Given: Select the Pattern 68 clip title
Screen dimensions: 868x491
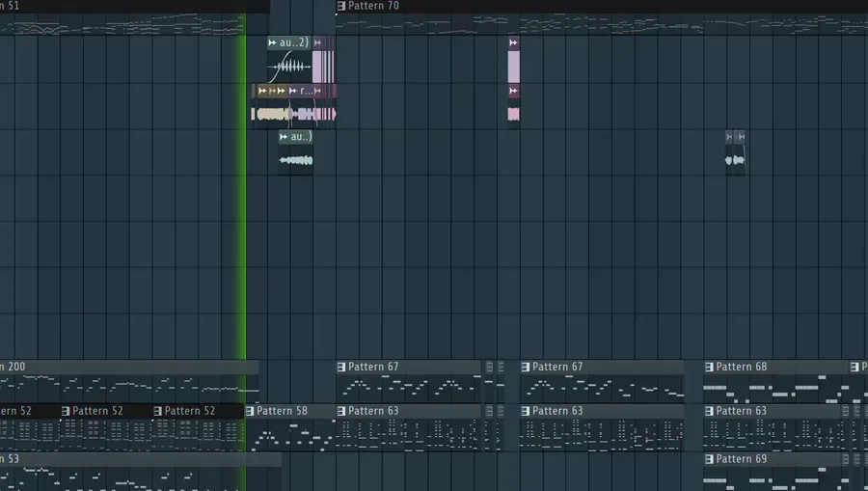Looking at the screenshot, I should 742,367.
